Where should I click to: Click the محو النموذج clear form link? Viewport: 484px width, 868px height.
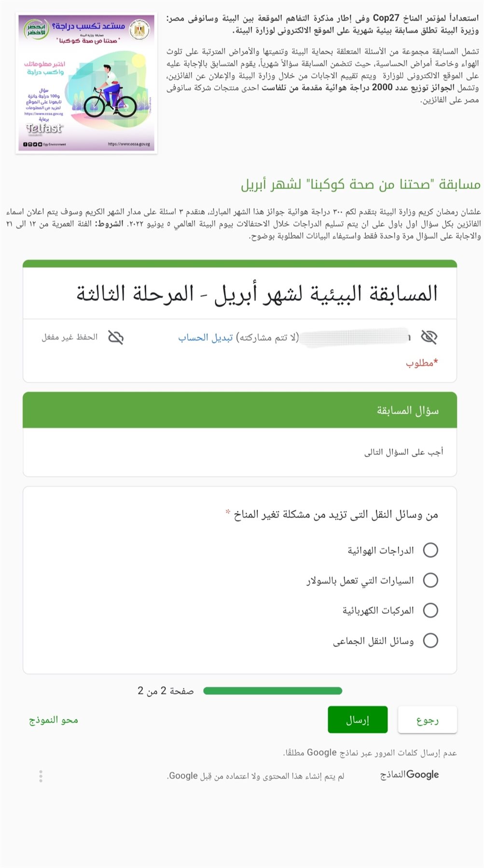click(54, 720)
